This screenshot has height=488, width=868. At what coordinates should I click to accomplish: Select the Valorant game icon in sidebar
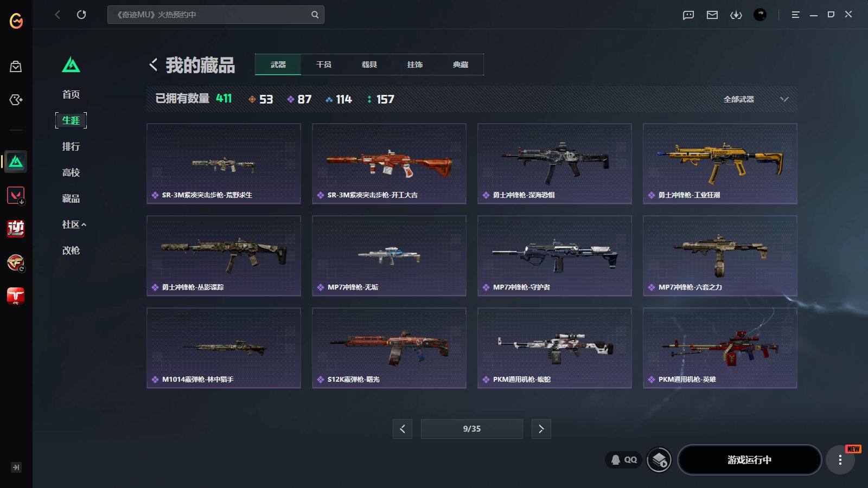[x=16, y=195]
